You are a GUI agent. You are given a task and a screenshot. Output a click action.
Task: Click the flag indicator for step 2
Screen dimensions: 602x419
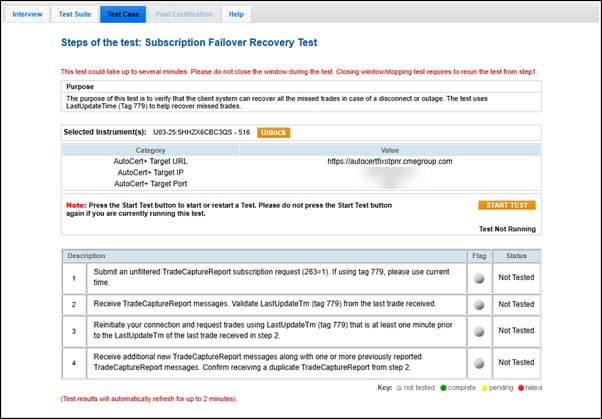pyautogui.click(x=477, y=304)
